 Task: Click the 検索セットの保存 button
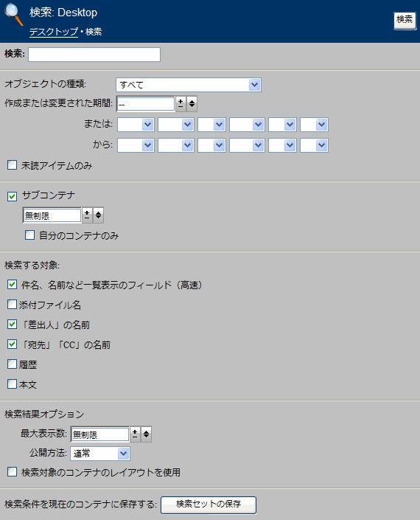tap(209, 505)
